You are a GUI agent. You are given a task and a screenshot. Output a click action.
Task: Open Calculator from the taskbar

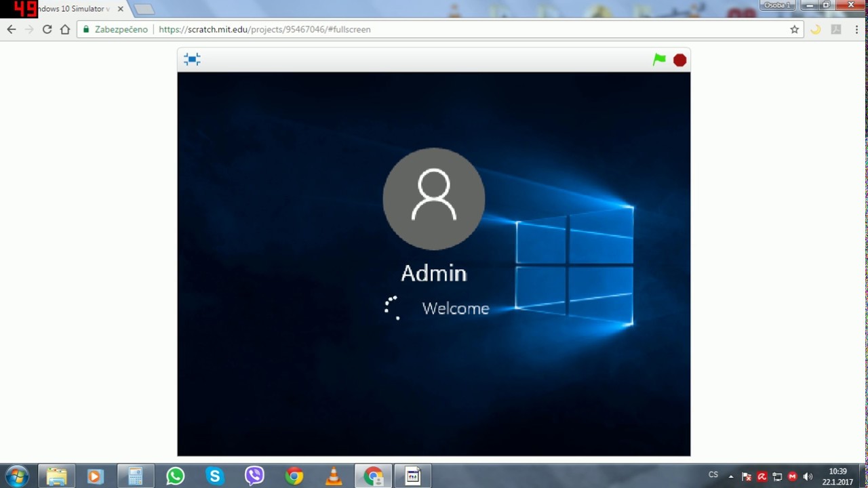[x=136, y=476]
